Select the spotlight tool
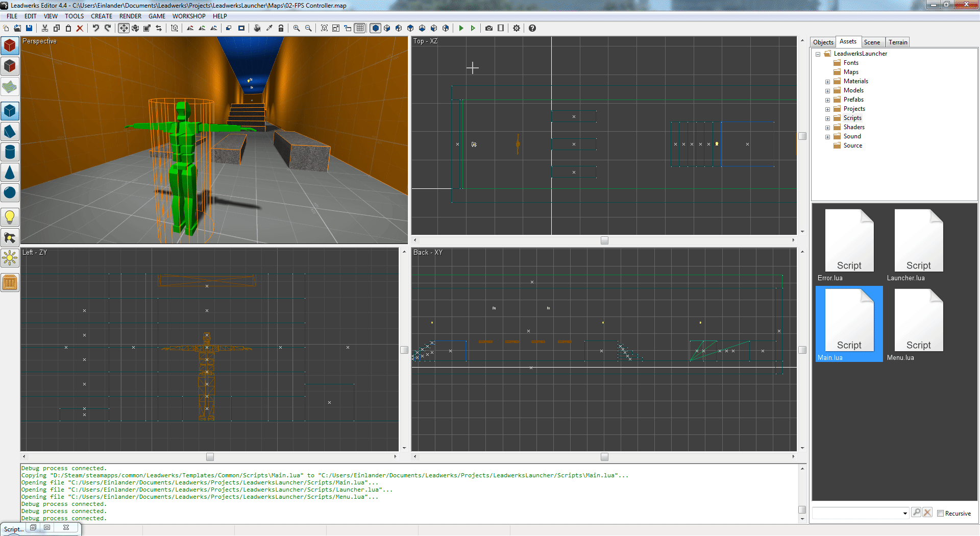 tap(10, 238)
